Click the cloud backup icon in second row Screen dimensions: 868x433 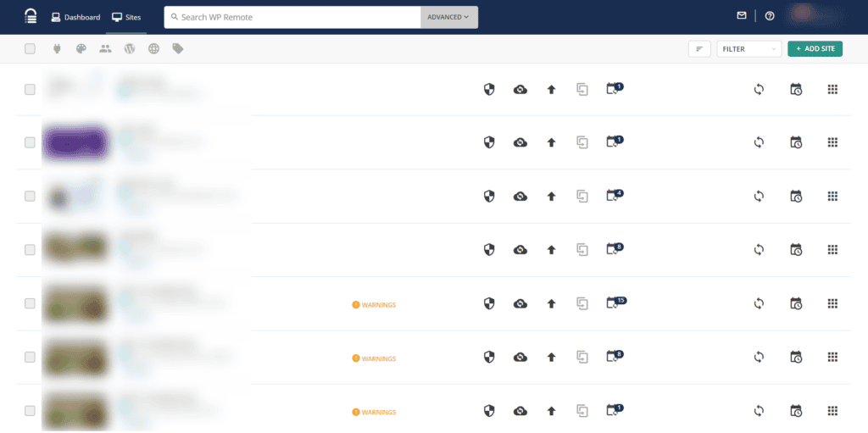click(520, 143)
